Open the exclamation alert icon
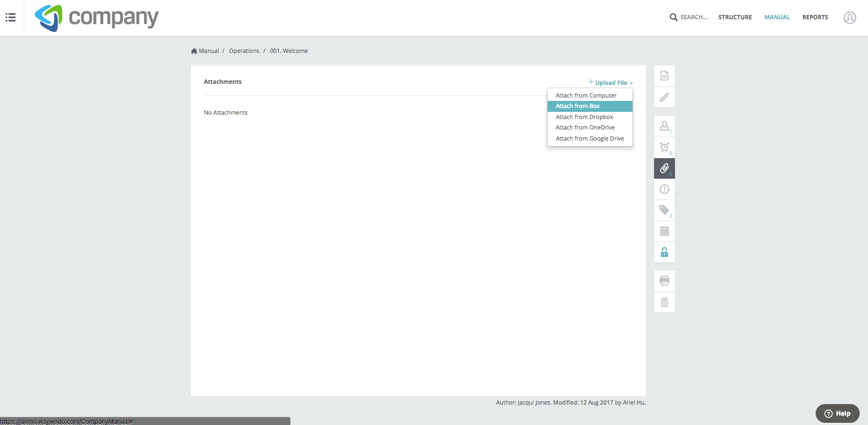 click(665, 189)
